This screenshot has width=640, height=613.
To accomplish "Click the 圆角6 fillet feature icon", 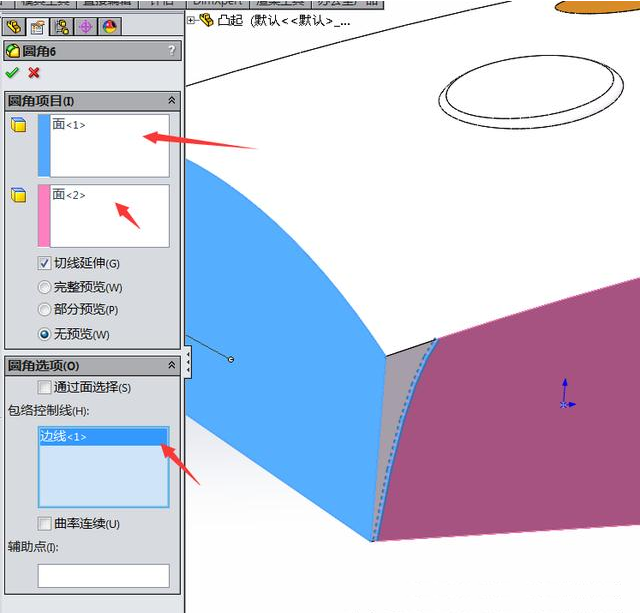I will point(13,51).
